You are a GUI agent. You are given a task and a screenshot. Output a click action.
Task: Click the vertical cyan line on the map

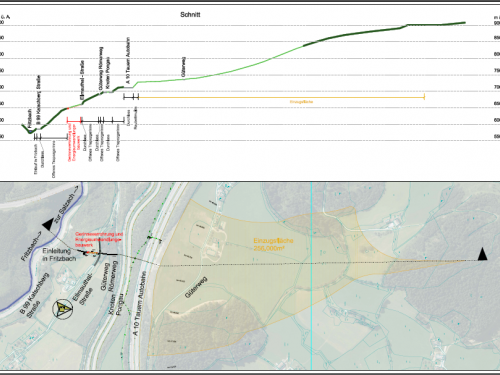click(311, 275)
